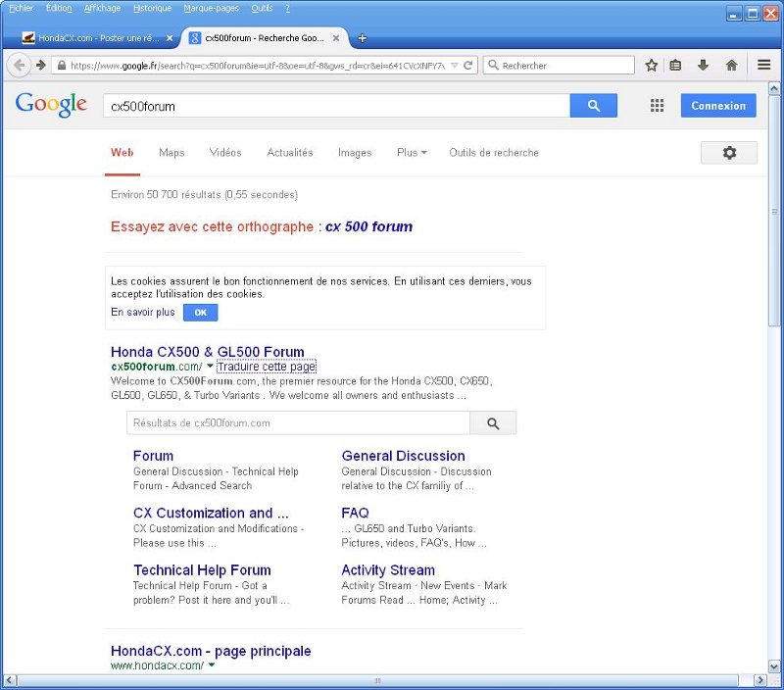
Task: Click the browser forward arrow button
Action: [41, 65]
